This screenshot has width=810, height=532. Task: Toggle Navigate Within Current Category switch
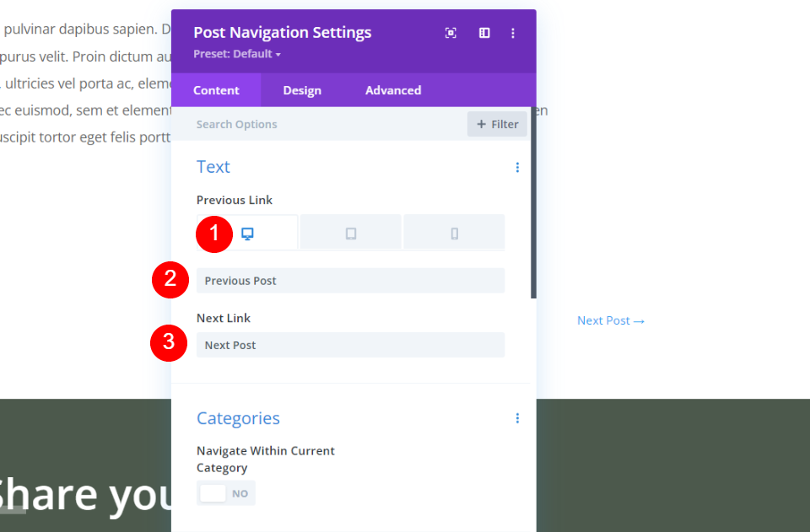click(226, 493)
